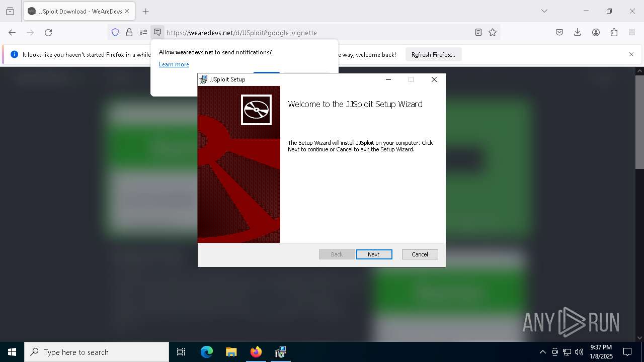Open the Learn more notifications link
The width and height of the screenshot is (644, 362).
point(174,64)
